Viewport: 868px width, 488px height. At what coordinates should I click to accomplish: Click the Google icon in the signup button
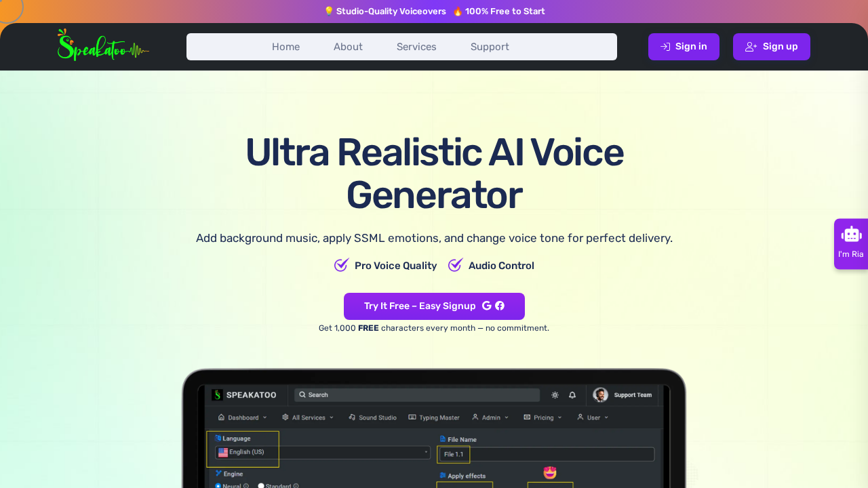(486, 306)
